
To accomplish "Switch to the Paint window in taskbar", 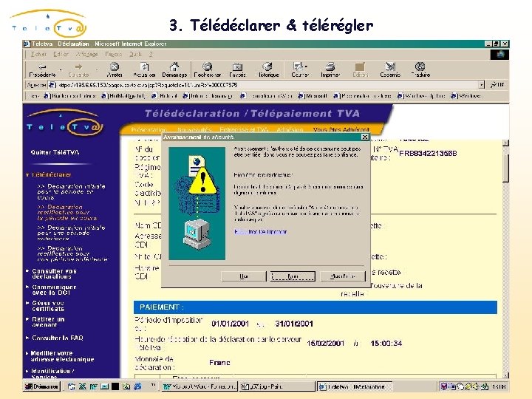I will tap(276, 386).
